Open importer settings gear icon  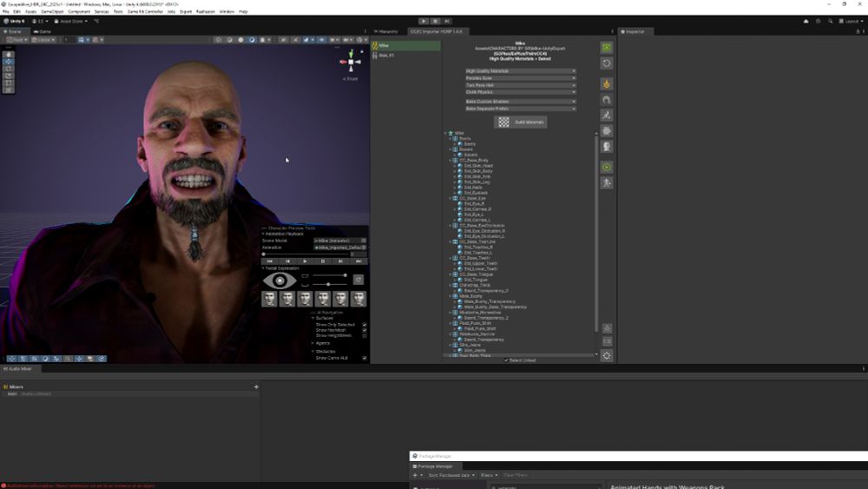pos(607,355)
